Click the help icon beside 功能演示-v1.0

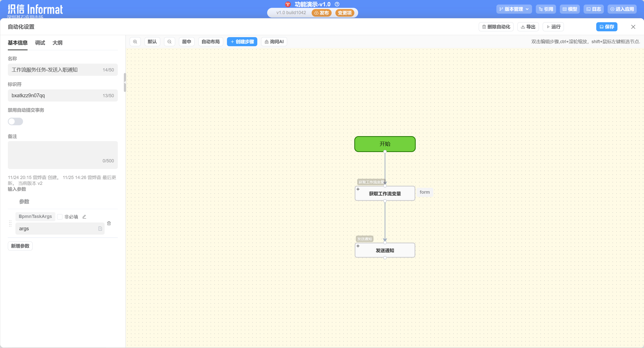(337, 4)
